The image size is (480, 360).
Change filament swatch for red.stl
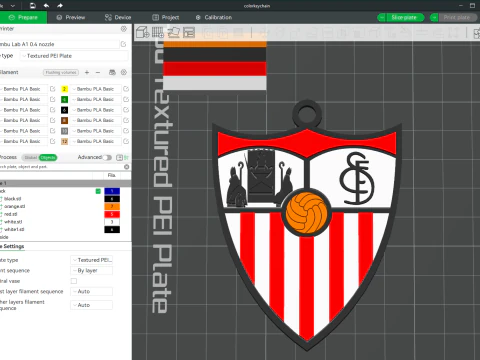[112, 214]
